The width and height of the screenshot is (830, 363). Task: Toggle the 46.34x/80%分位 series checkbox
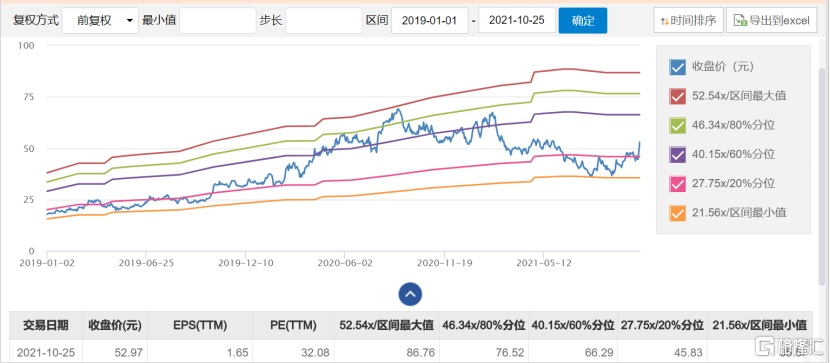coord(678,125)
